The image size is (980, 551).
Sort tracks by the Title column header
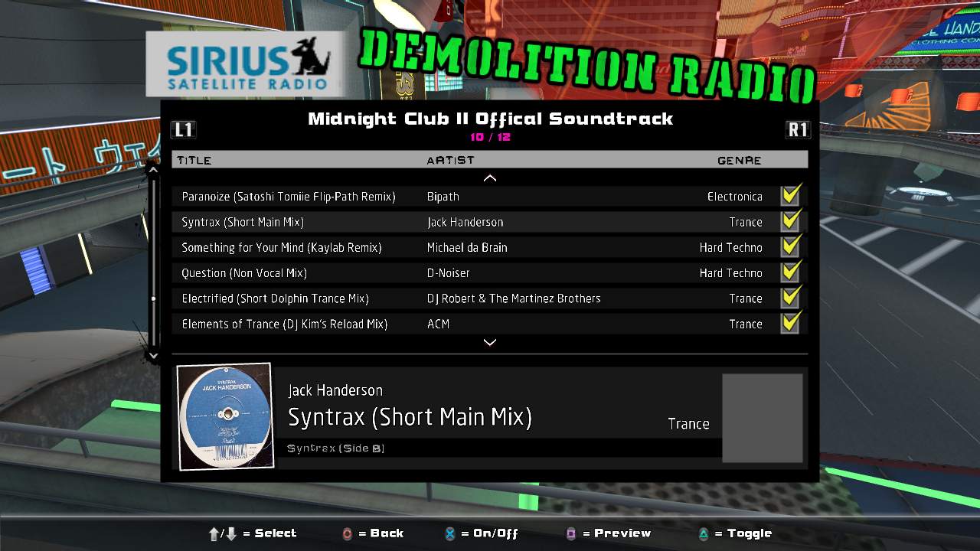pyautogui.click(x=194, y=160)
